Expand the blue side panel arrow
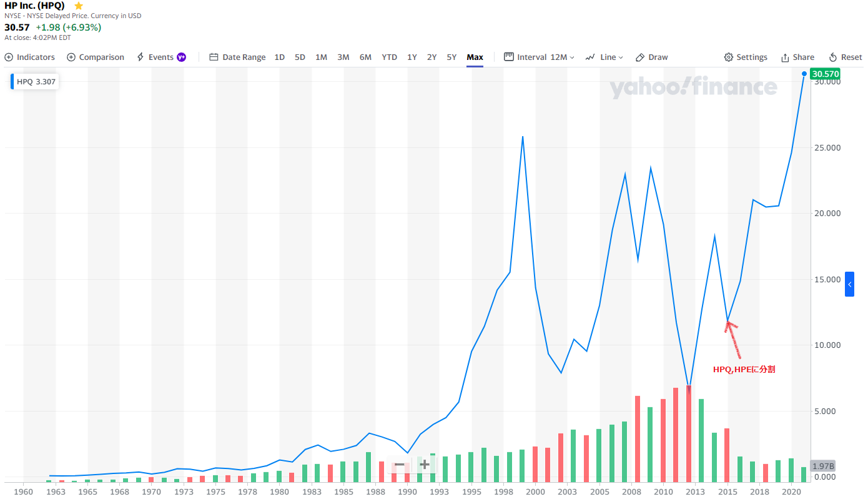 point(849,284)
